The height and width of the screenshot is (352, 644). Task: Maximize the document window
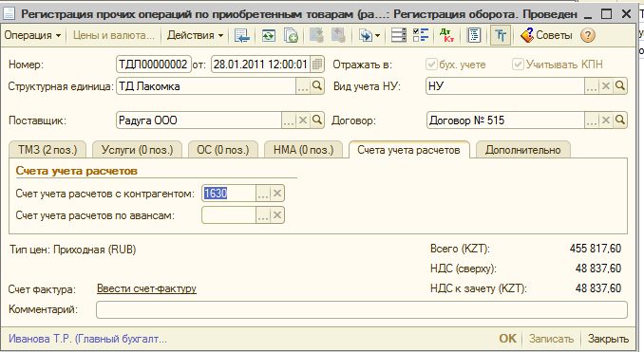pos(606,14)
